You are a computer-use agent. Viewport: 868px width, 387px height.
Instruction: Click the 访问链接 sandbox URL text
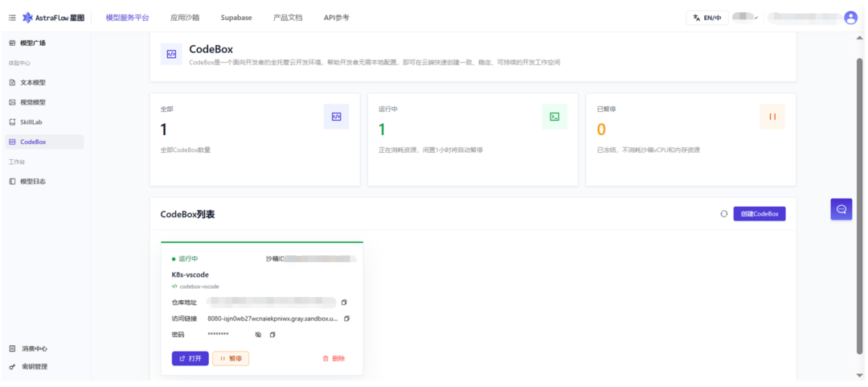click(x=273, y=319)
